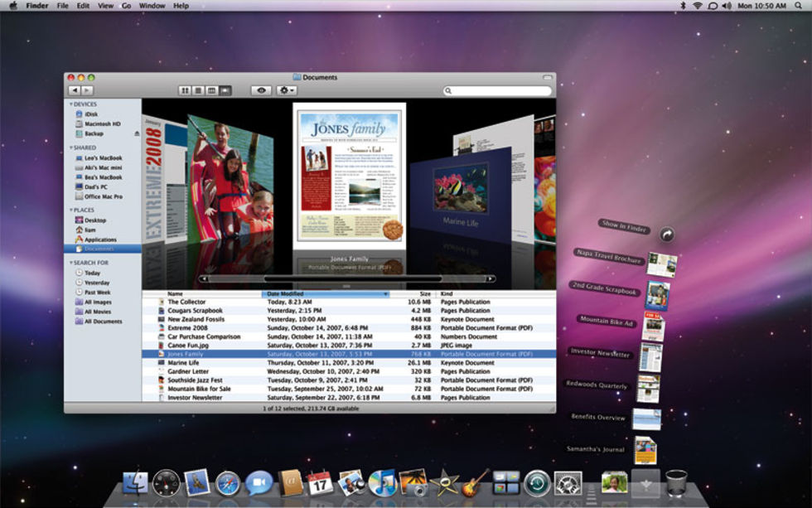
Task: Open Napa Travel Brochure from stack
Action: pyautogui.click(x=661, y=265)
